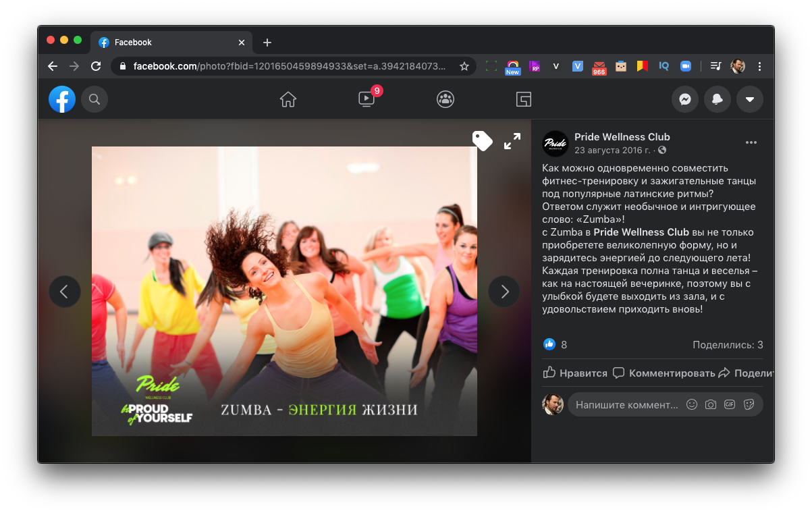Open the post options three-dots menu

751,143
